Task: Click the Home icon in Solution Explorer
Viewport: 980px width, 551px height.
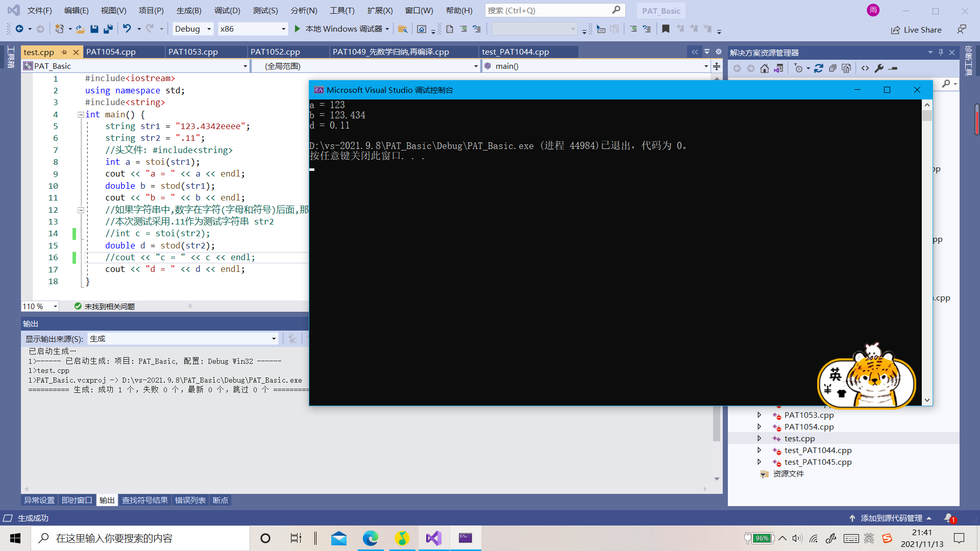Action: pos(764,68)
